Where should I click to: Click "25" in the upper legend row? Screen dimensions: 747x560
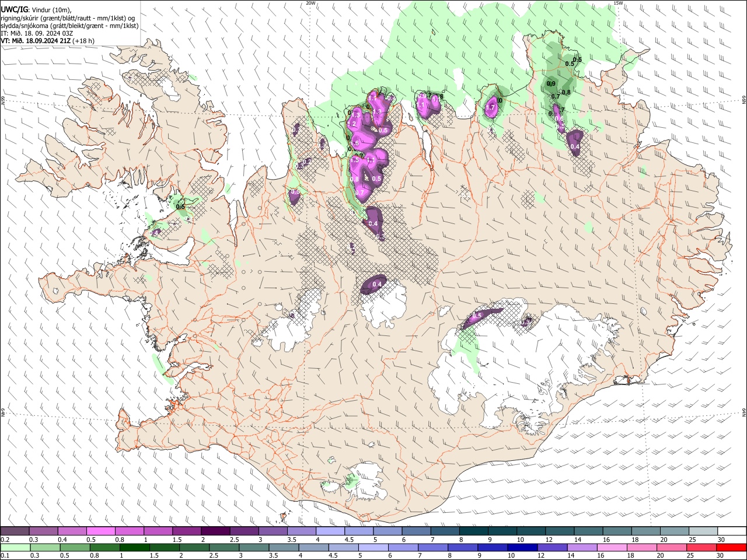(692, 540)
